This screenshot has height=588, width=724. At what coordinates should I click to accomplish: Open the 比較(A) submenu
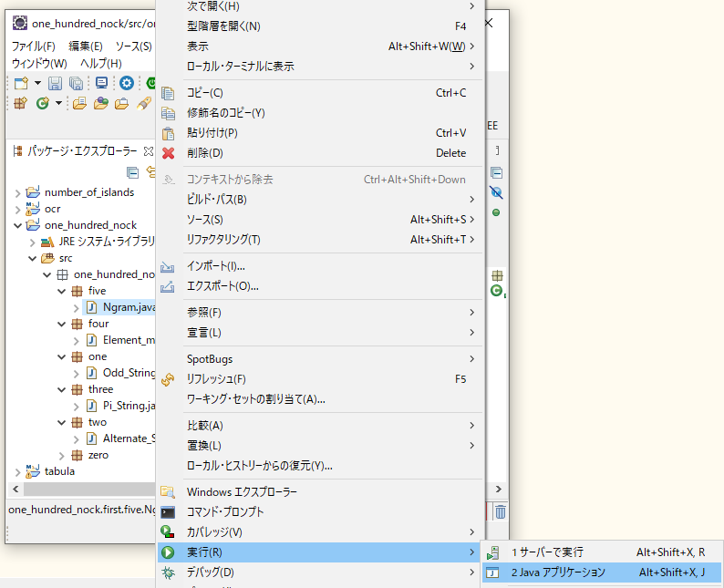(x=321, y=426)
